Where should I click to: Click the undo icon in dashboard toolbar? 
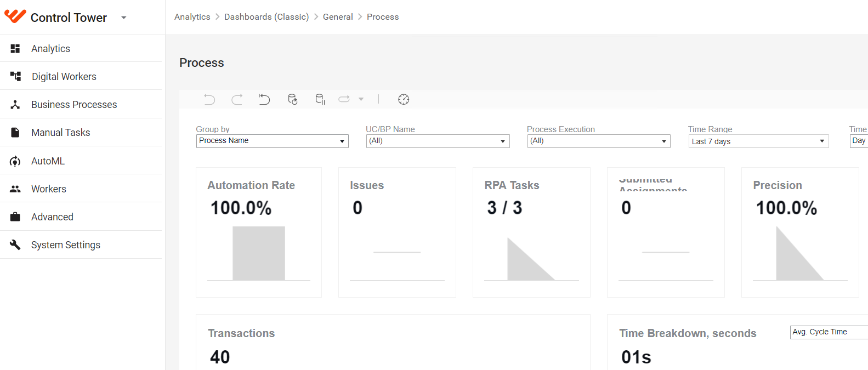[209, 99]
